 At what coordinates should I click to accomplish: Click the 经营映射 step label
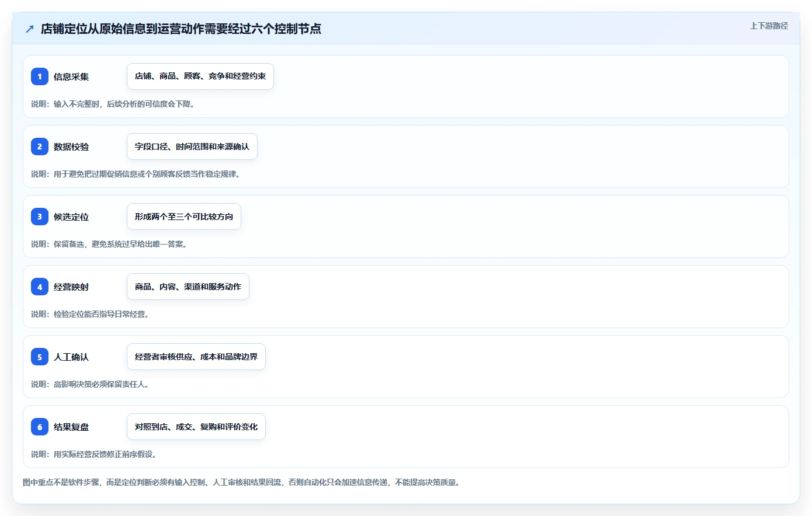click(71, 287)
